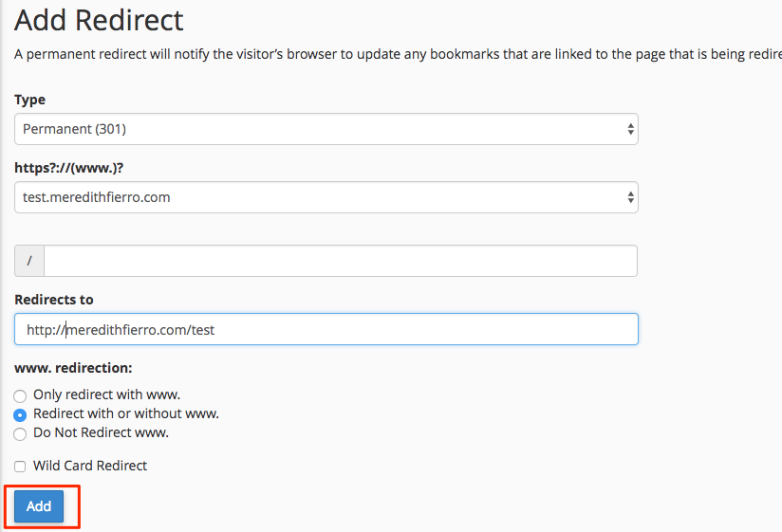Viewport: 782px width, 532px height.
Task: Click the https?://(www.)? field label
Action: point(69,168)
